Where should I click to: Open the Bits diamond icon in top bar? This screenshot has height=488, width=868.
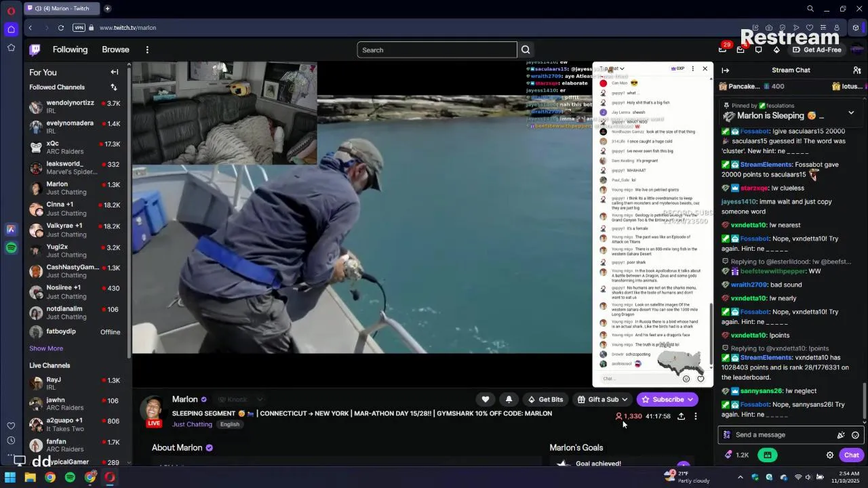point(776,49)
